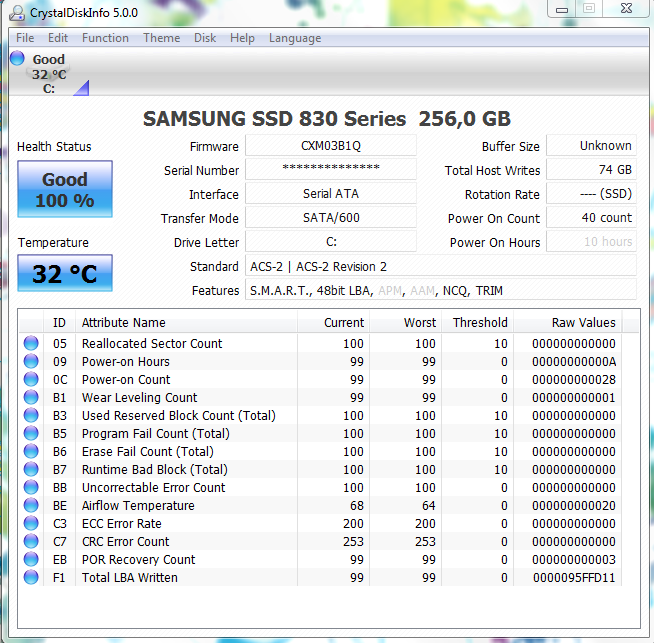Click raw value 00000000000A for Power-on Hours
The image size is (654, 643).
574,362
